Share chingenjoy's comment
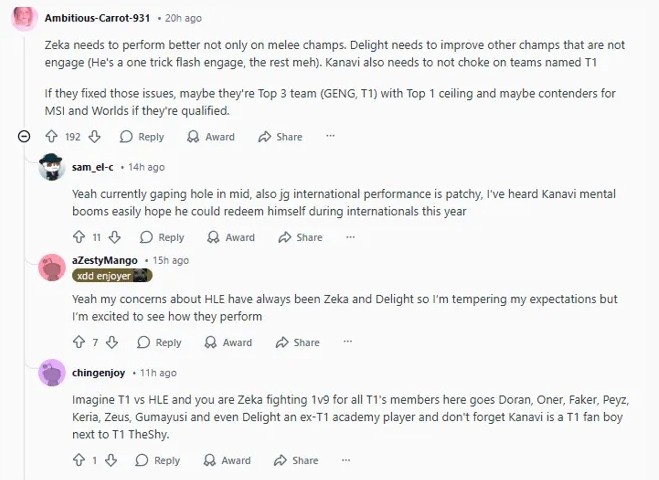The width and height of the screenshot is (659, 480). click(297, 460)
